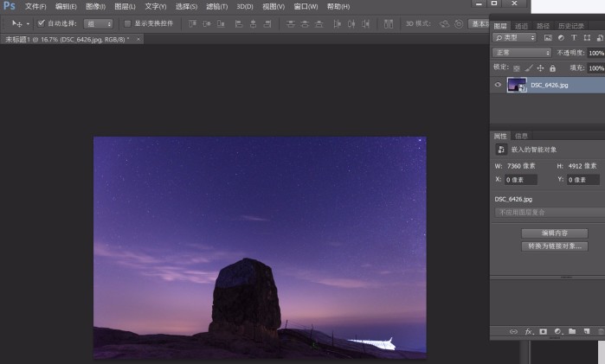Click the DSC_6426.jpg layer thumbnail
This screenshot has height=364, width=605.
coord(517,86)
